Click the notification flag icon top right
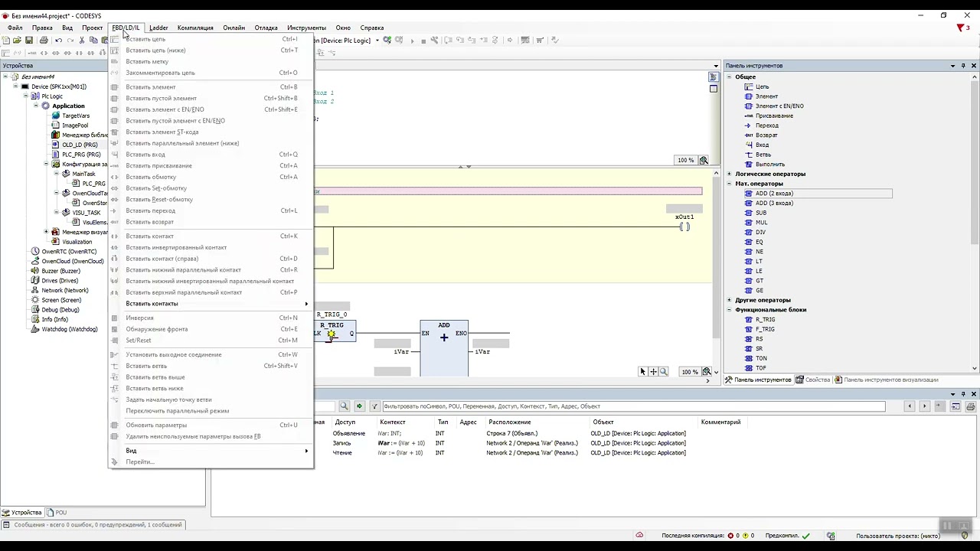Image resolution: width=980 pixels, height=551 pixels. pos(962,28)
